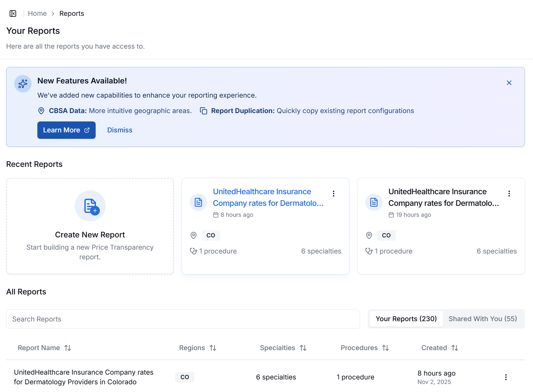Viewport: 533px width, 392px height.
Task: Click Nov 2, 2025 created date
Action: (434, 382)
